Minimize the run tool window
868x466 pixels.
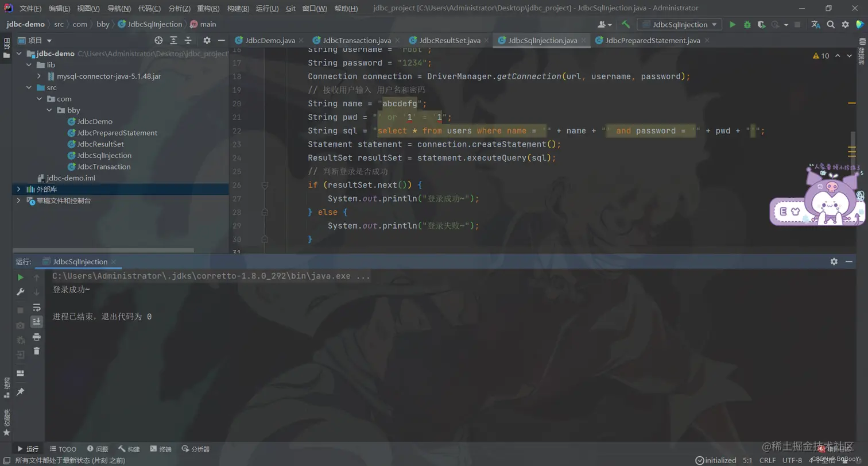coord(850,261)
